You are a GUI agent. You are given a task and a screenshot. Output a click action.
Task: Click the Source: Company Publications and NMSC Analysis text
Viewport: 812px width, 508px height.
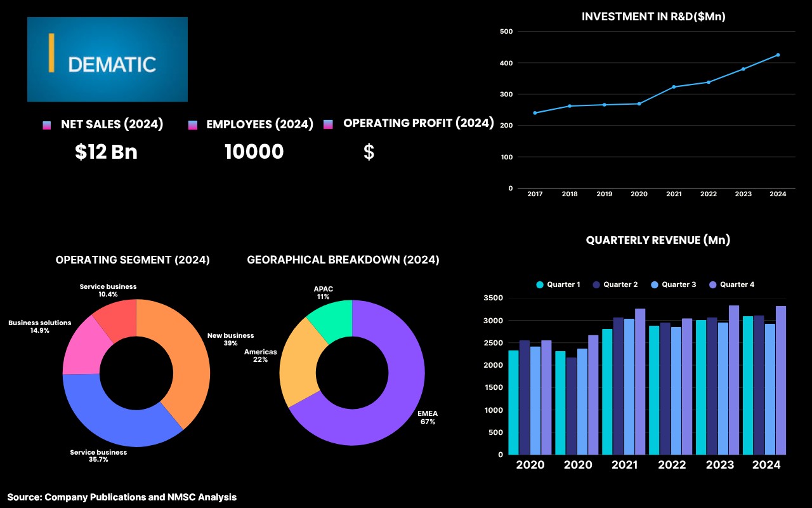point(122,497)
